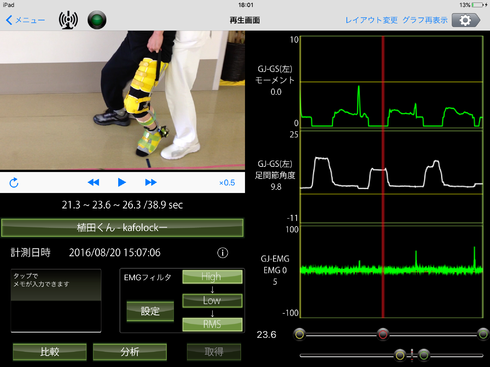Tap the replay loop icon

14,183
